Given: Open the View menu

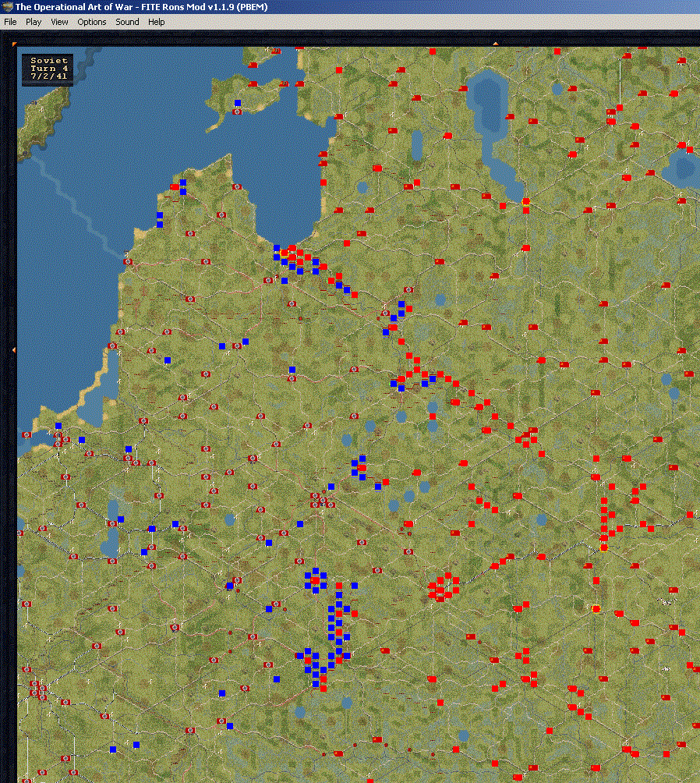Looking at the screenshot, I should (x=59, y=22).
